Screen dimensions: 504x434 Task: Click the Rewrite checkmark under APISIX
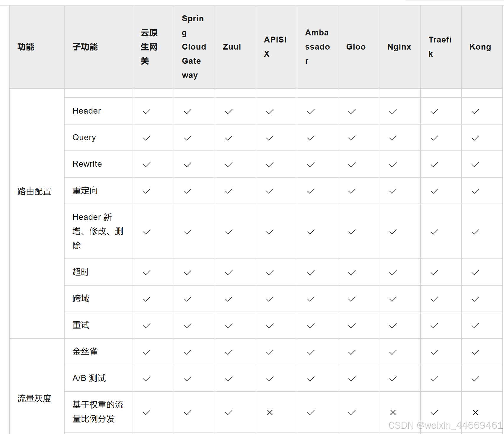[x=270, y=165]
